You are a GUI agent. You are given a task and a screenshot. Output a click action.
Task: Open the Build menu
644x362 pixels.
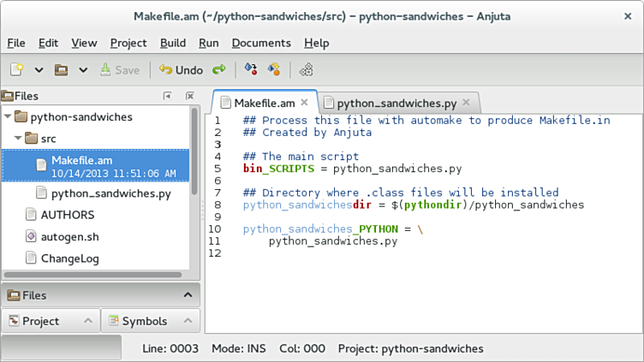(172, 43)
